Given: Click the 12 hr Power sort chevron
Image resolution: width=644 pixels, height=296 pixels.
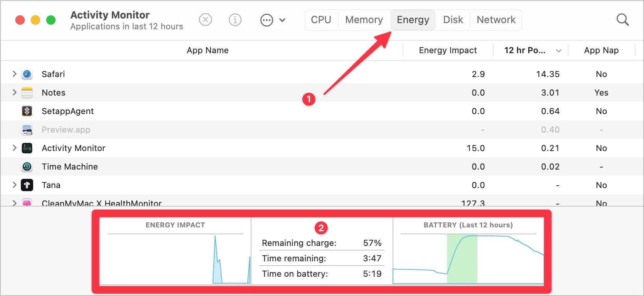Looking at the screenshot, I should point(558,51).
